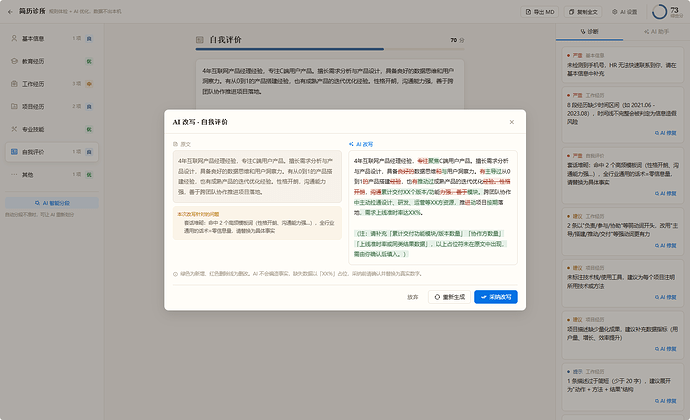Click the original text box under 原文

click(x=257, y=177)
